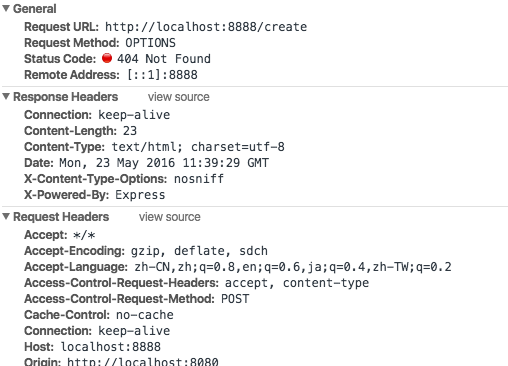The height and width of the screenshot is (366, 508).
Task: Click the nosniff header value
Action: pyautogui.click(x=199, y=179)
